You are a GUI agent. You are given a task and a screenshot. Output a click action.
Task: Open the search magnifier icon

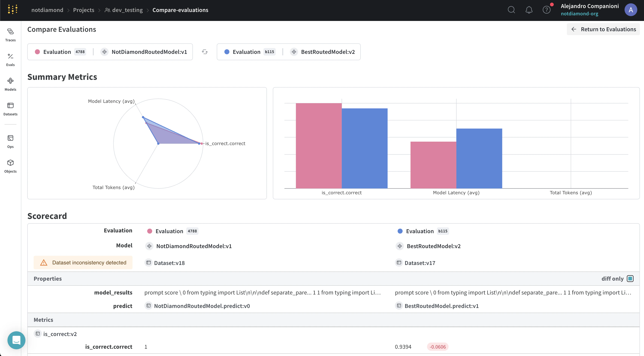pyautogui.click(x=511, y=10)
